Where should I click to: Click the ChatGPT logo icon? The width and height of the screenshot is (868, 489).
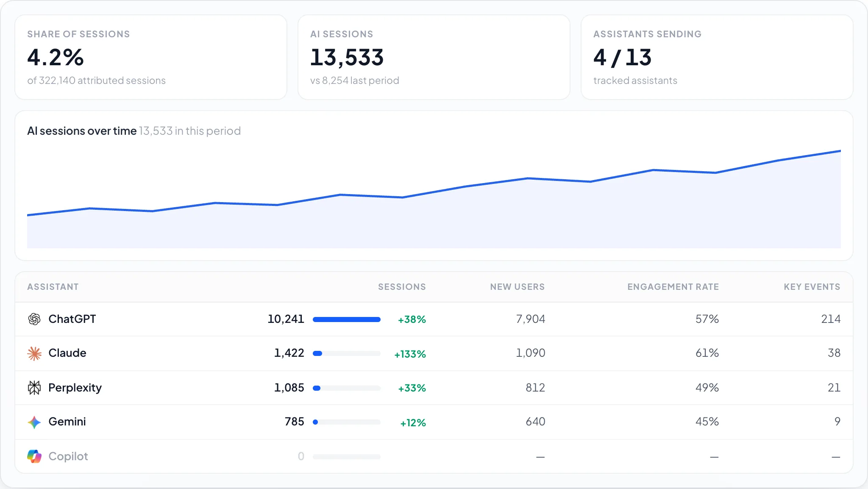[34, 319]
